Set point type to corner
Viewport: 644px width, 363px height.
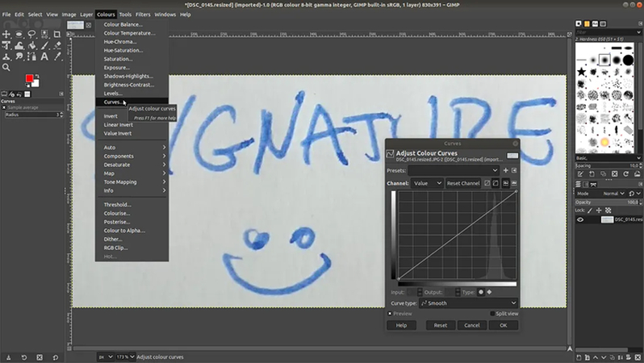[x=489, y=292]
